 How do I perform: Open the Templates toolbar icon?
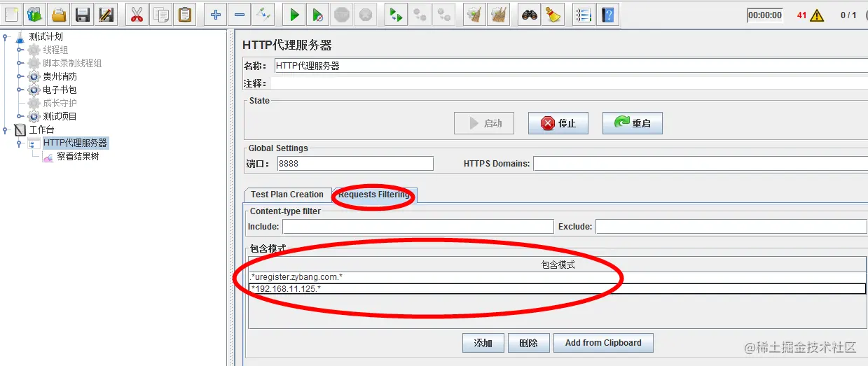(x=35, y=14)
